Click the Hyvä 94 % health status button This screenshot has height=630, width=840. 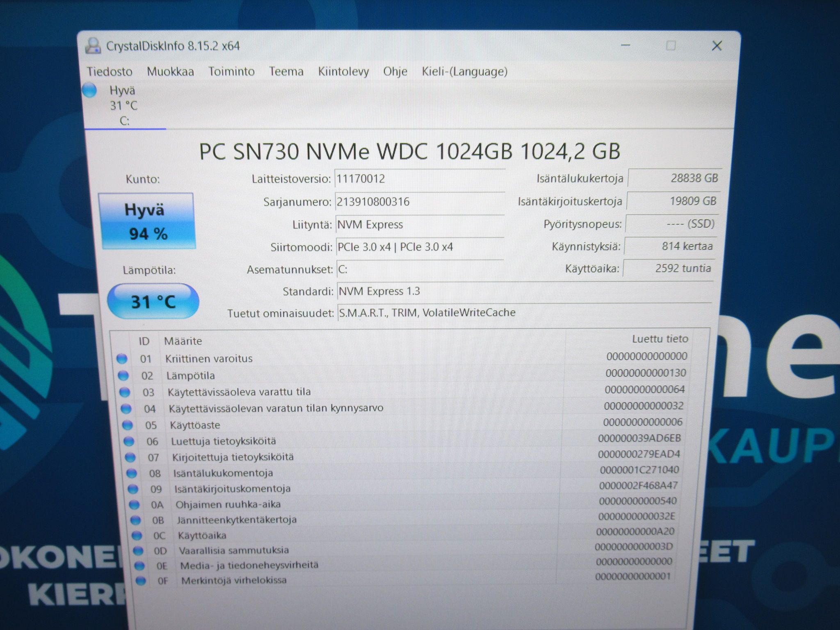[147, 221]
